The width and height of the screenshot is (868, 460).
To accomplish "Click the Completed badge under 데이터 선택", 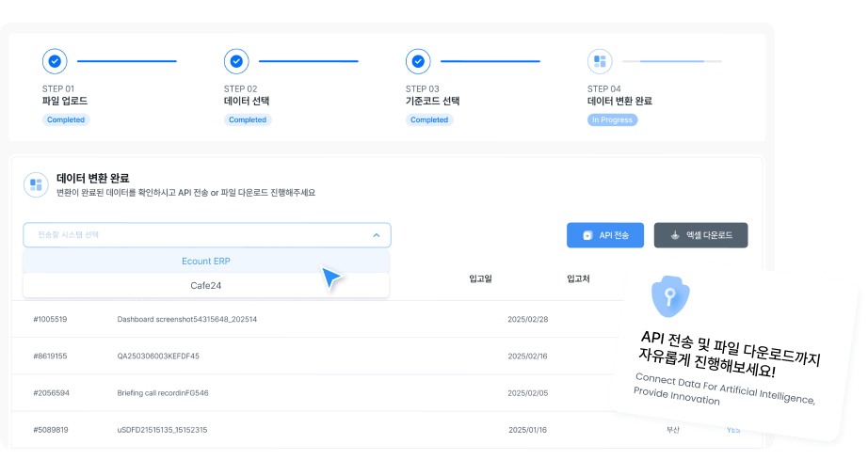I will pos(248,120).
